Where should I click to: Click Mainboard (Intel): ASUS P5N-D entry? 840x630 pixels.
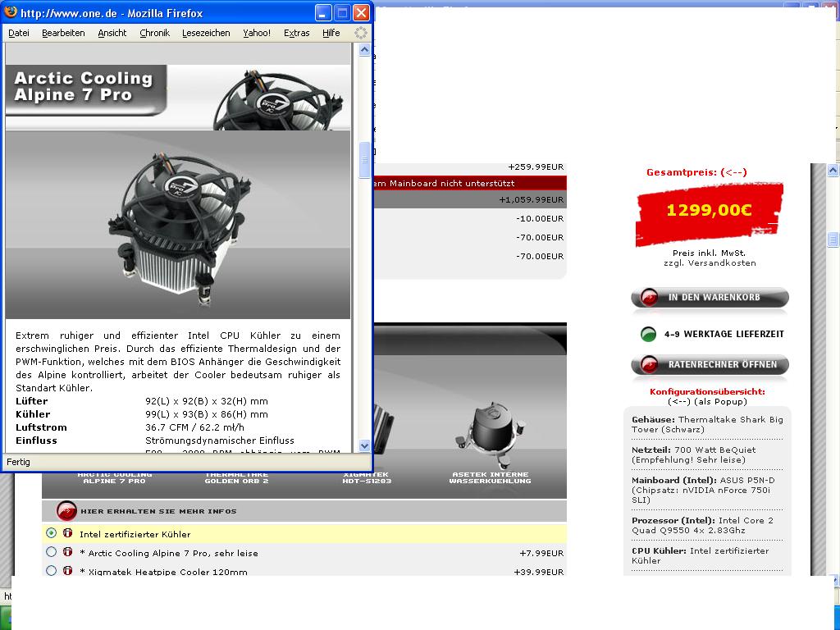tap(703, 491)
